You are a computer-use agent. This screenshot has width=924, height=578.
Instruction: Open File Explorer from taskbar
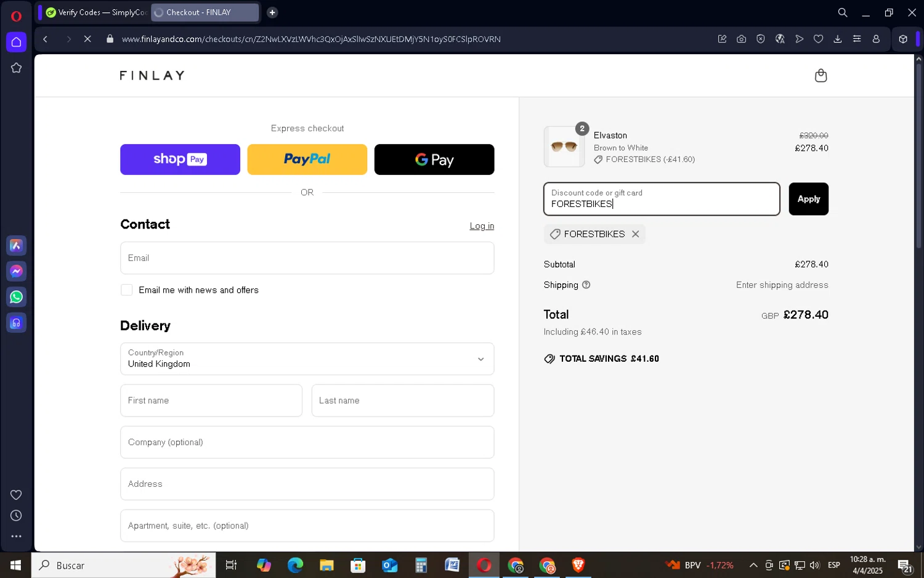[x=326, y=565]
